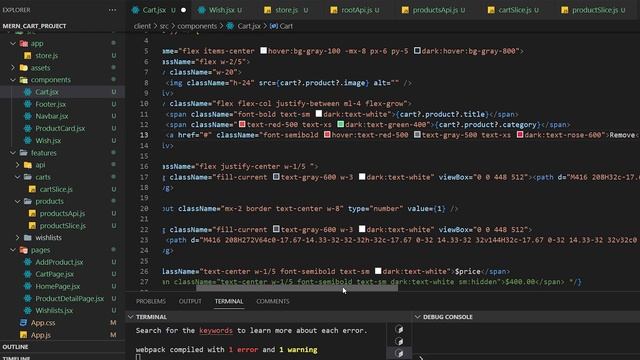Switch to the productsApi.js editor tab
The height and width of the screenshot is (360, 640).
pos(435,10)
